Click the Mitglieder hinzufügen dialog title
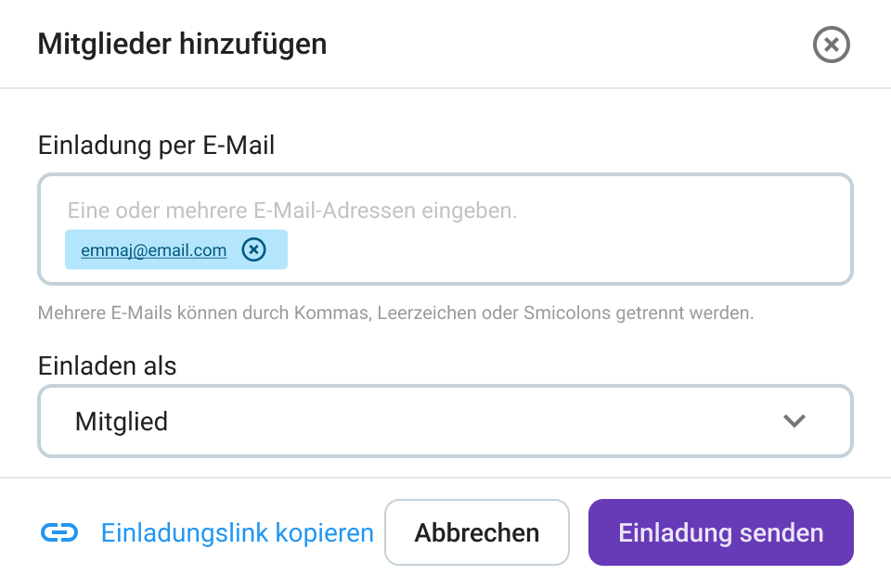This screenshot has height=588, width=891. (x=182, y=44)
